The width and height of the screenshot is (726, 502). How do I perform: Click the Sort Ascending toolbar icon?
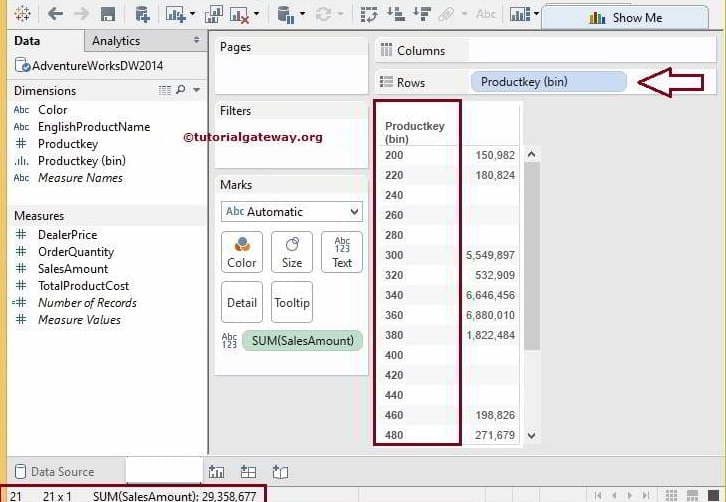396,14
